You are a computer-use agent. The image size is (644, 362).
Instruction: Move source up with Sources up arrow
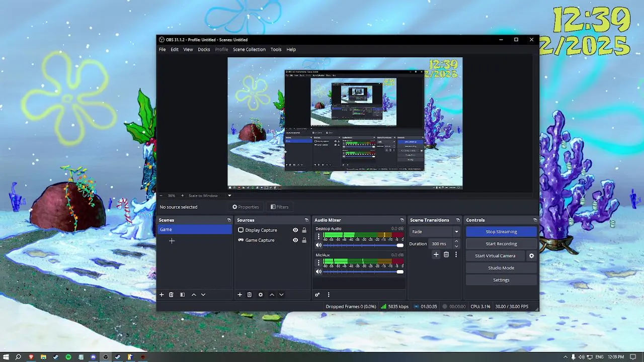pyautogui.click(x=272, y=295)
